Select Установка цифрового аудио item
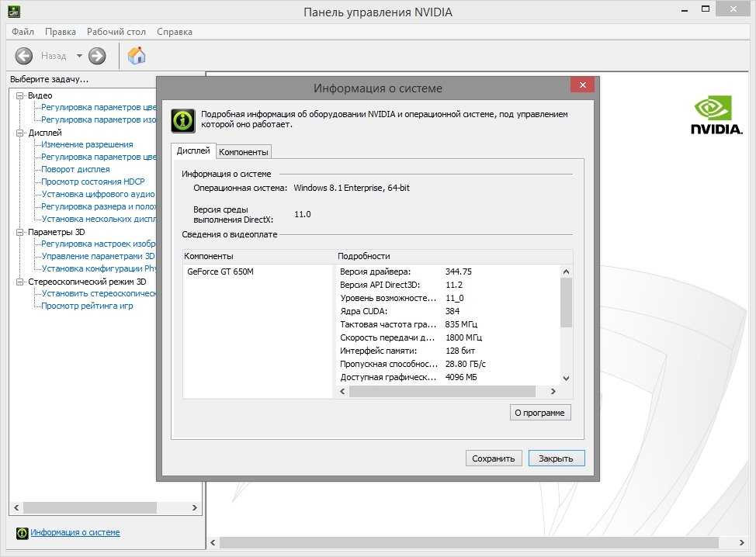Screen dimensions: 756x557 pos(99,194)
